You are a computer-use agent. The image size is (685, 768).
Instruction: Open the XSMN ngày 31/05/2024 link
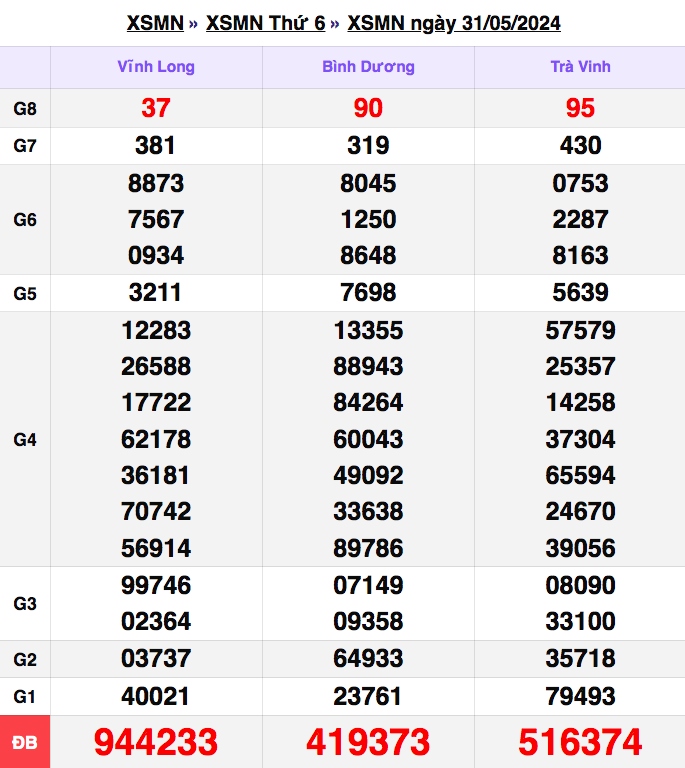453,23
